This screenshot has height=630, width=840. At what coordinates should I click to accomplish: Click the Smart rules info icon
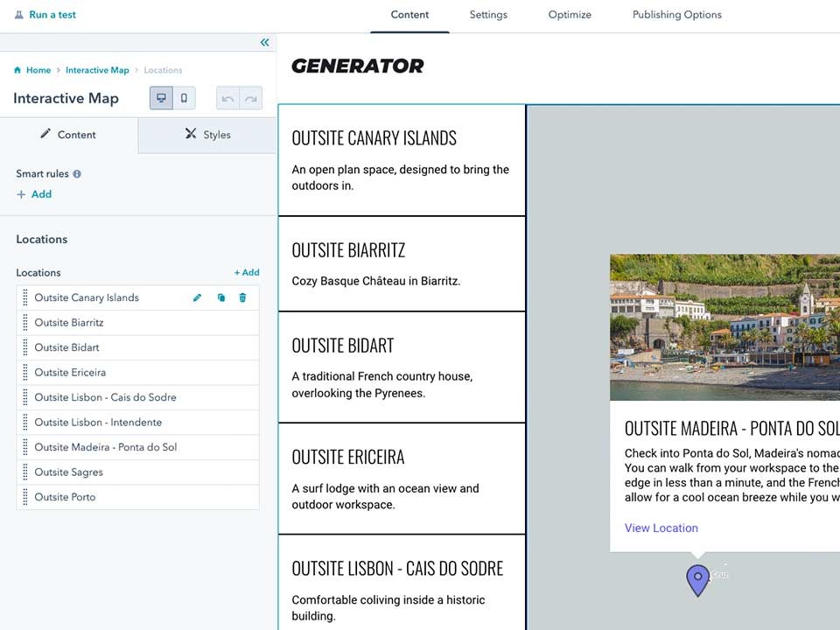click(x=77, y=174)
